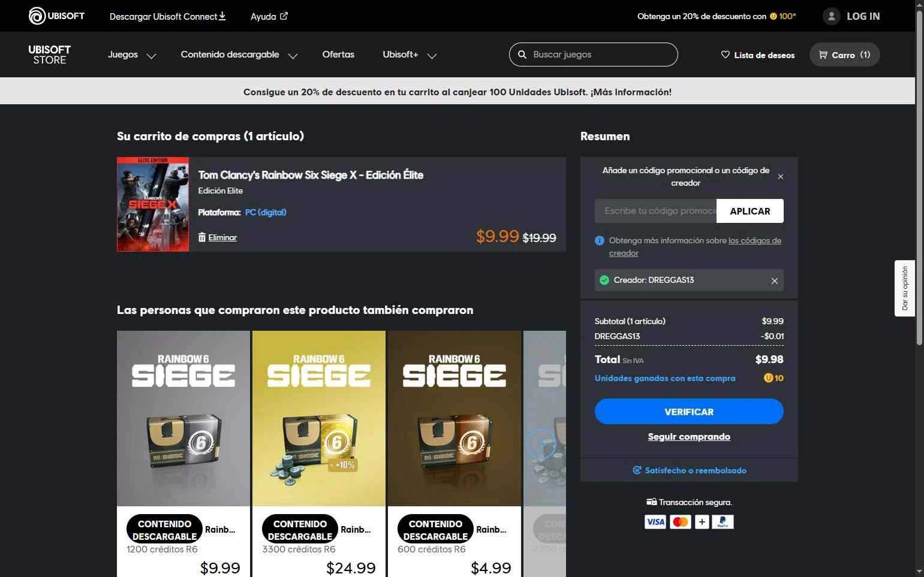Open los códigos de creador link

coord(755,240)
